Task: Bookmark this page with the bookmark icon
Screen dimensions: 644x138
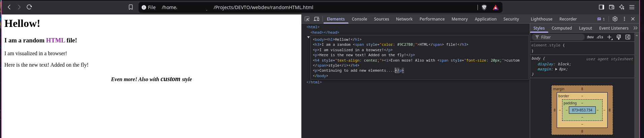Action: tap(131, 7)
